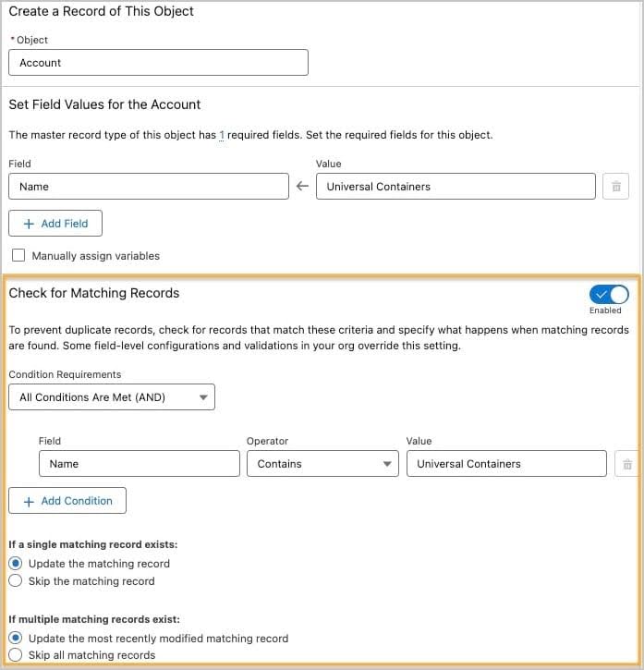Delete the Name field value row

click(615, 187)
